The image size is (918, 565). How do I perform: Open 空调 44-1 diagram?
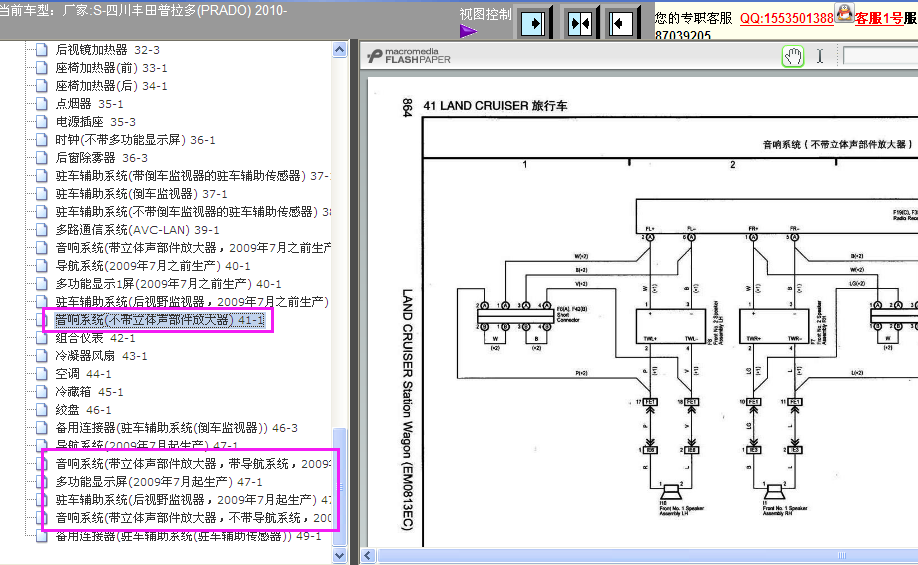coord(83,374)
